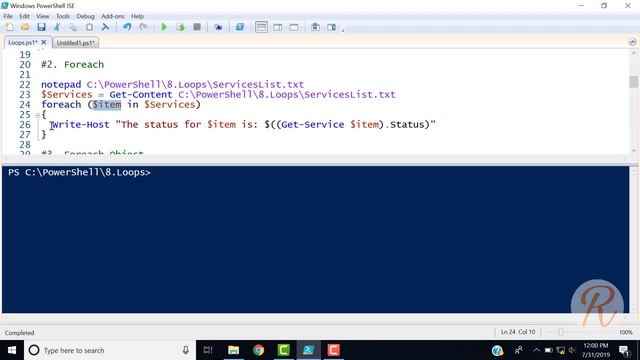640x360 pixels.
Task: Click the Run Selection icon
Action: pyautogui.click(x=180, y=27)
